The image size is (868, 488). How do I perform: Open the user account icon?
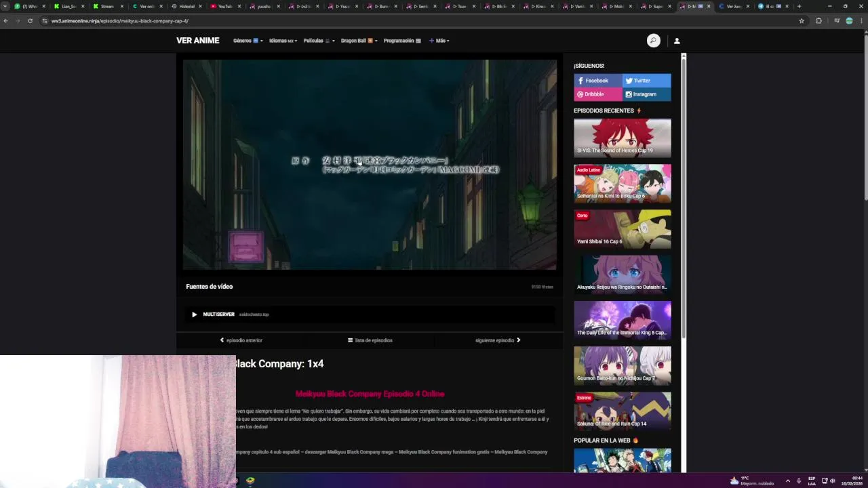point(677,41)
